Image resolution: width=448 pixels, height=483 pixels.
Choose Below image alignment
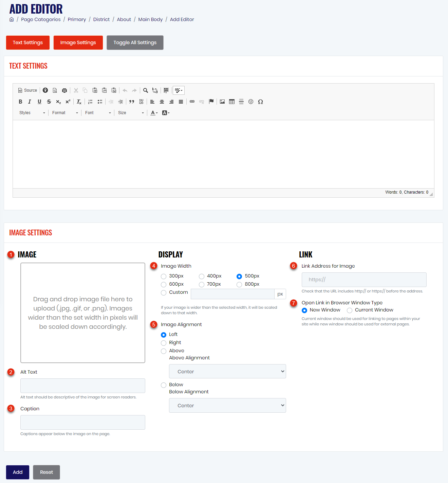pos(164,385)
